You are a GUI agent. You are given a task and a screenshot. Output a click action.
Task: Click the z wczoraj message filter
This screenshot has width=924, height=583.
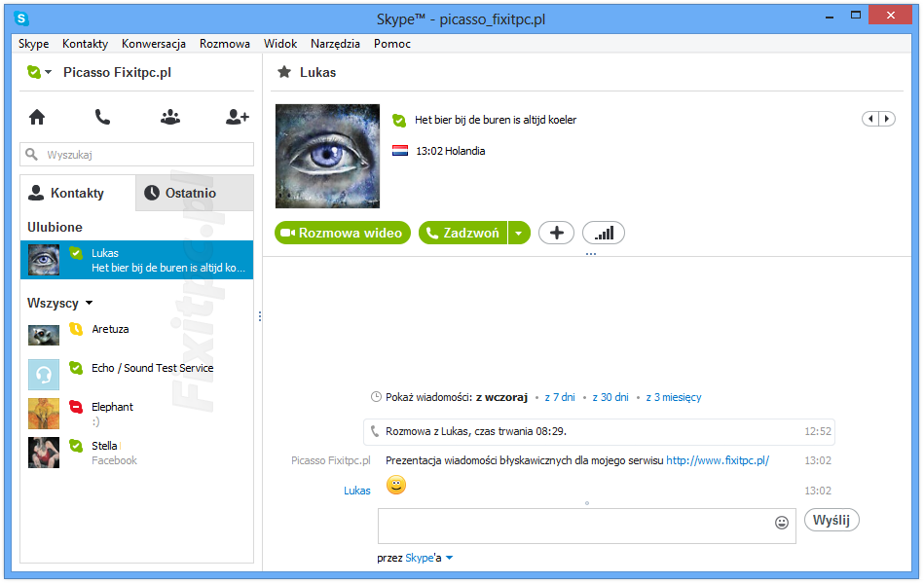501,397
